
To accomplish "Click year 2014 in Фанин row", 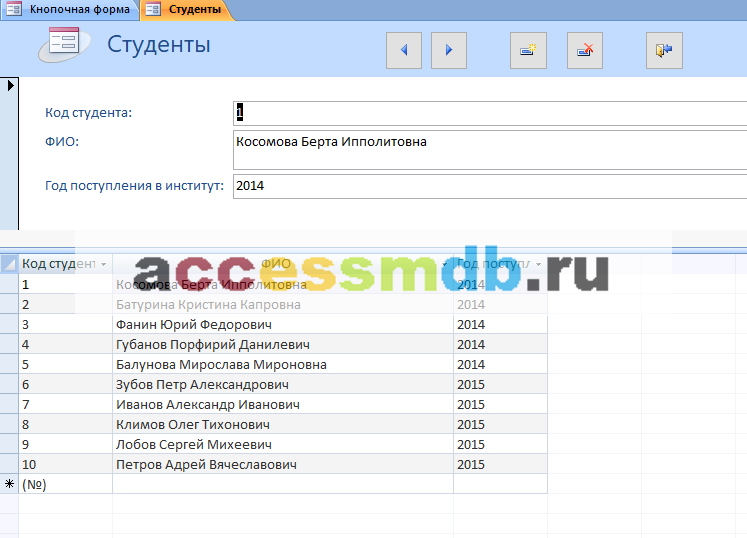I will (500, 325).
